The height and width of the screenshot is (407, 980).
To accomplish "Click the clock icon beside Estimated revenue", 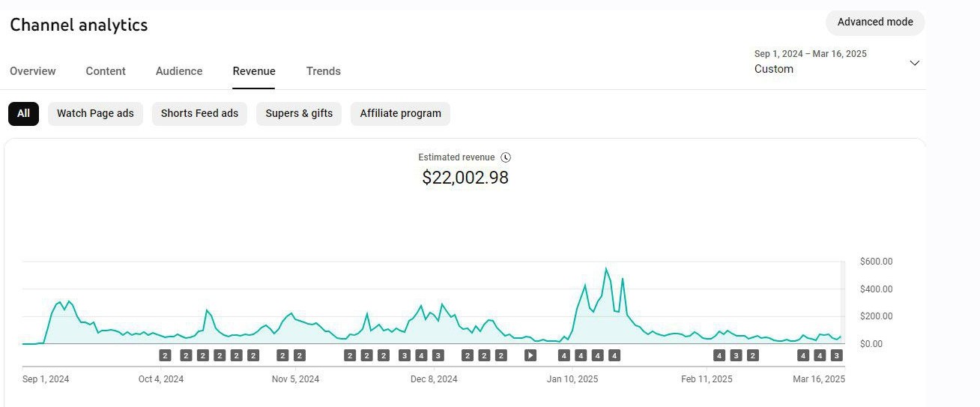I will point(506,157).
